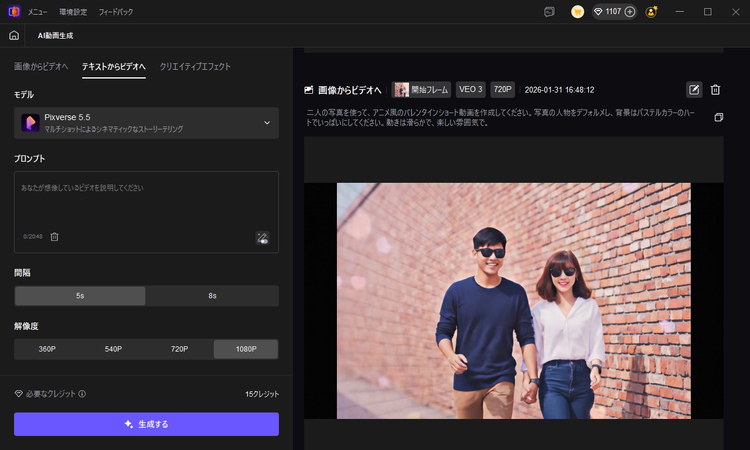Viewport: 750px width, 450px height.
Task: Click the plus icon to add credits
Action: click(x=630, y=12)
